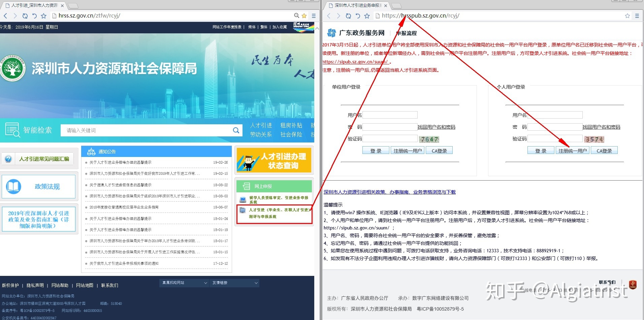Expand the 直属机构网站 dropdown

184,283
